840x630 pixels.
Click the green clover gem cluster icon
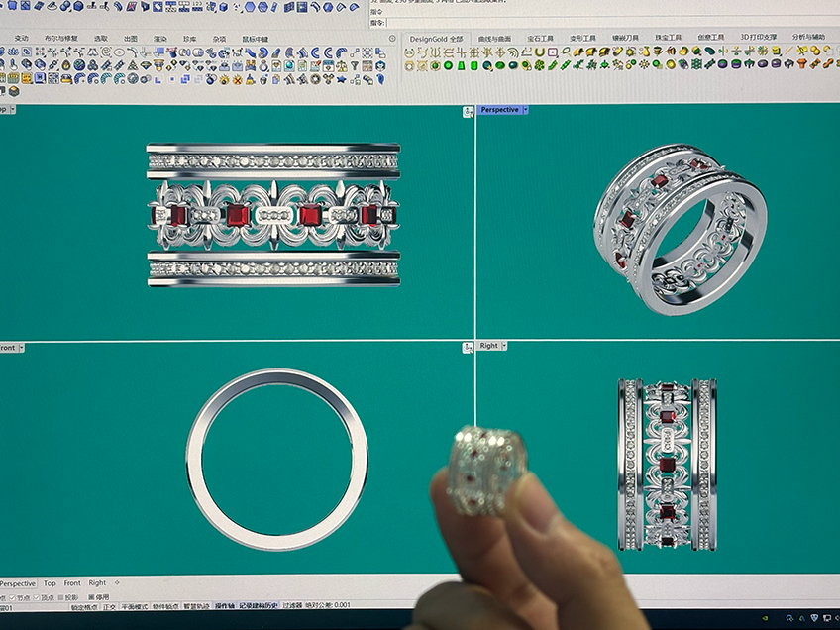(x=539, y=64)
